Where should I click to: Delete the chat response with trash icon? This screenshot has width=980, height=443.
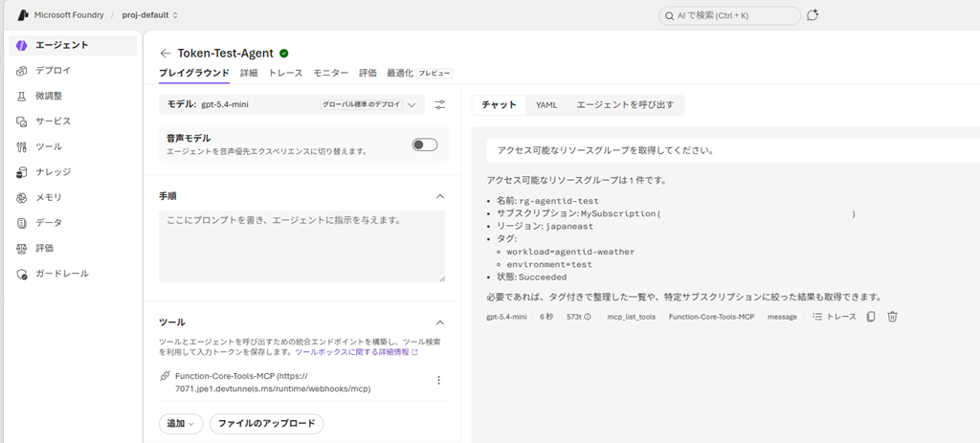(x=893, y=317)
